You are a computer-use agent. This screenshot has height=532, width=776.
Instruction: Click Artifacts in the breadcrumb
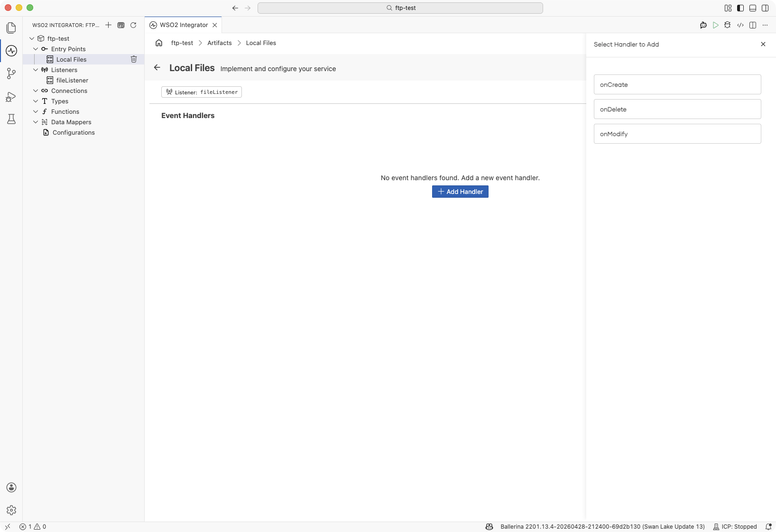coord(220,43)
